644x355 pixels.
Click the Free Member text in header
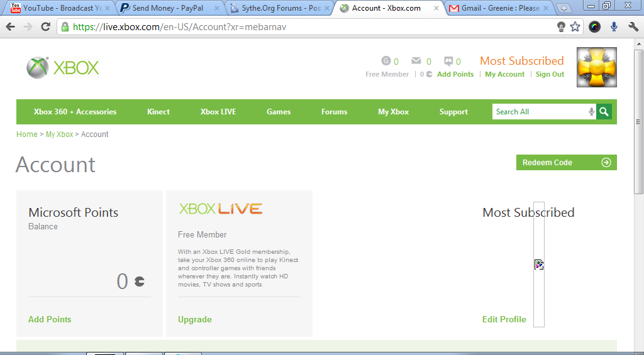(x=387, y=74)
